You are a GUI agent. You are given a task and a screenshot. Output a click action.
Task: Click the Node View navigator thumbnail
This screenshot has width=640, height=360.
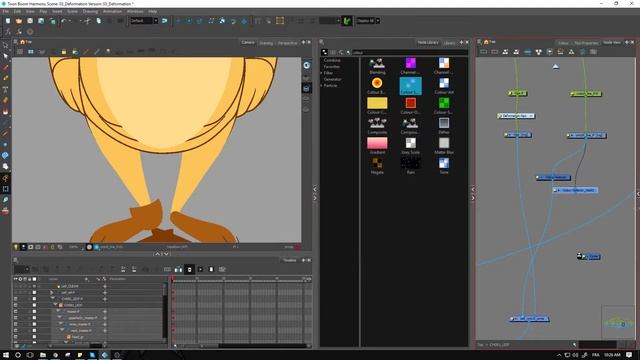click(x=618, y=322)
